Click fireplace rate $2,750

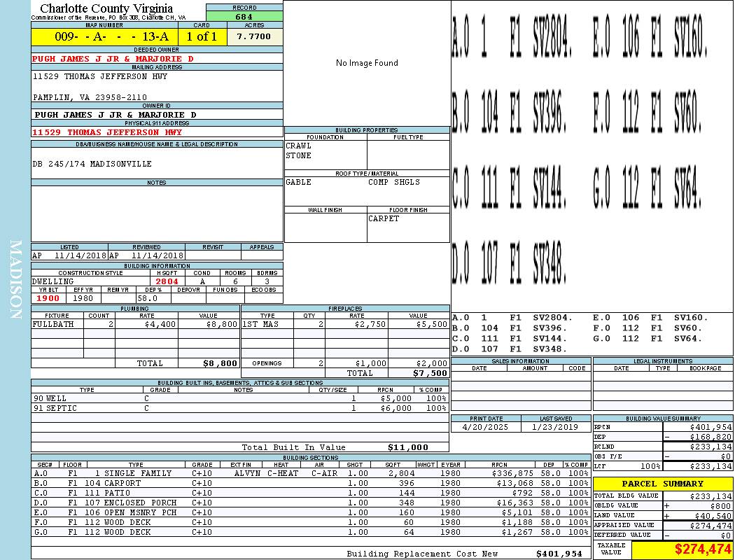[370, 324]
